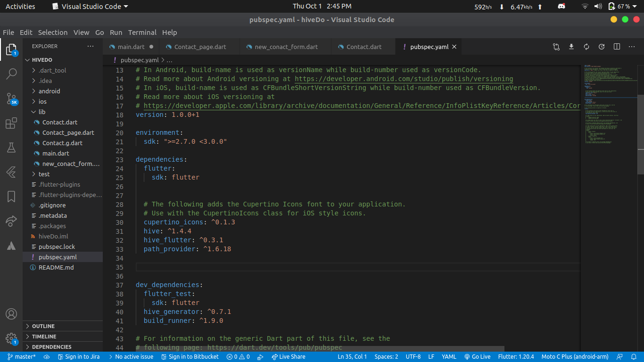The image size is (644, 362).
Task: Open battery 67% system menu dropdown
Action: coord(623,7)
